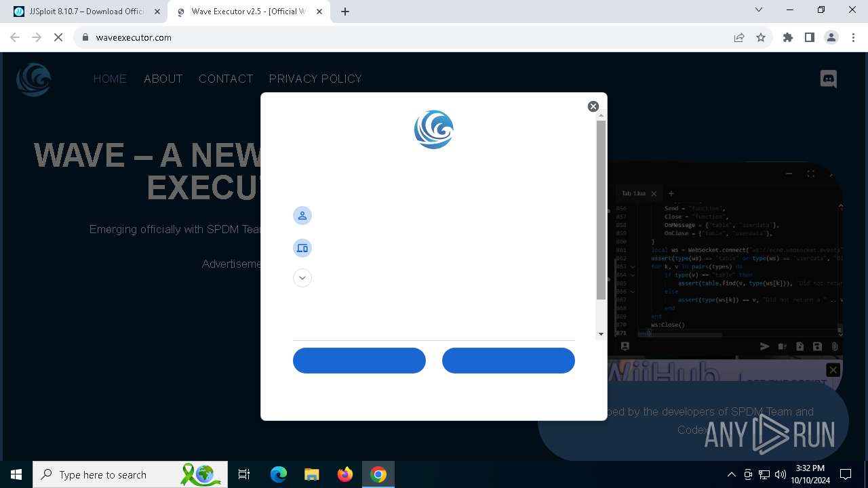
Task: Open the CONTACT navigation link
Action: point(226,79)
